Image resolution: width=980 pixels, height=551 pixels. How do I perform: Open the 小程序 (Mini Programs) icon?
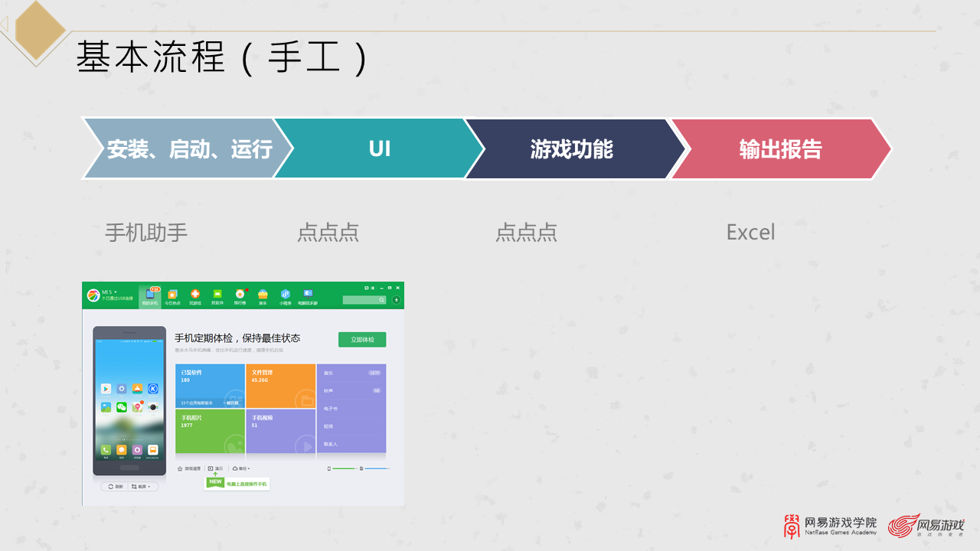286,293
